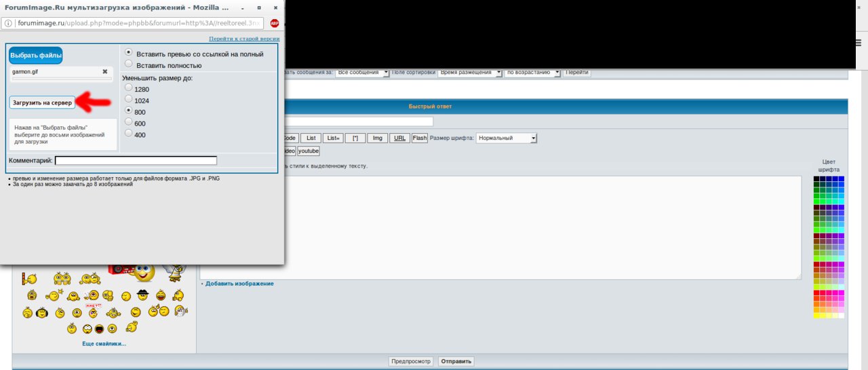
Task: Click the 'Отправить' submit button
Action: coord(456,361)
